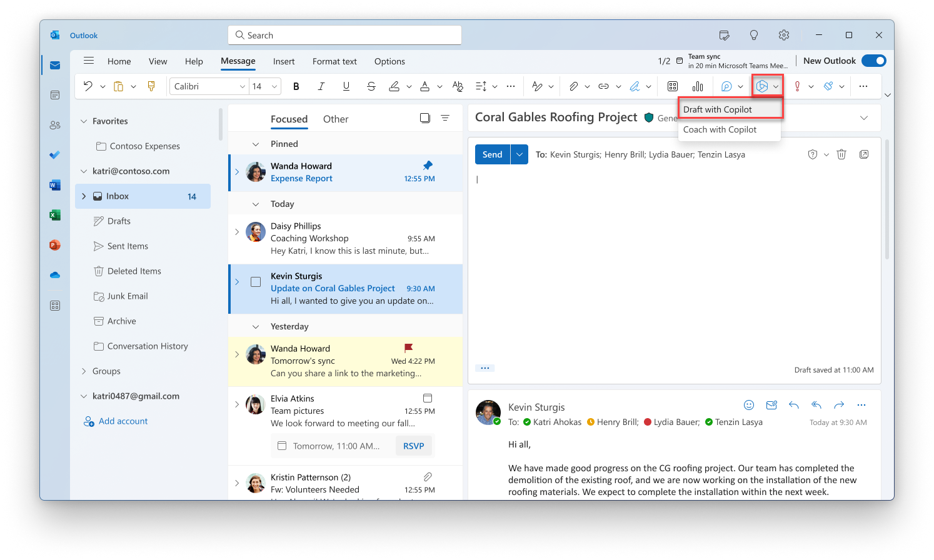Viewport: 934px width, 560px height.
Task: Set high importance exclamation icon
Action: pyautogui.click(x=797, y=86)
